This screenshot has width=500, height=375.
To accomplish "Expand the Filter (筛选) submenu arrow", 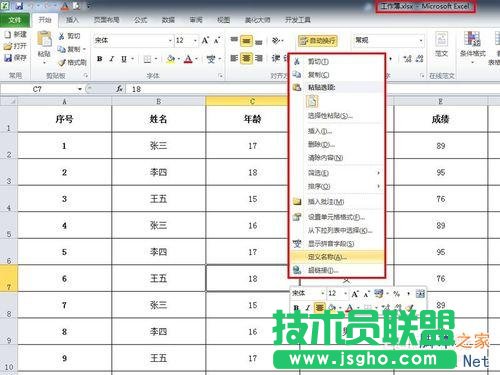I will point(378,173).
